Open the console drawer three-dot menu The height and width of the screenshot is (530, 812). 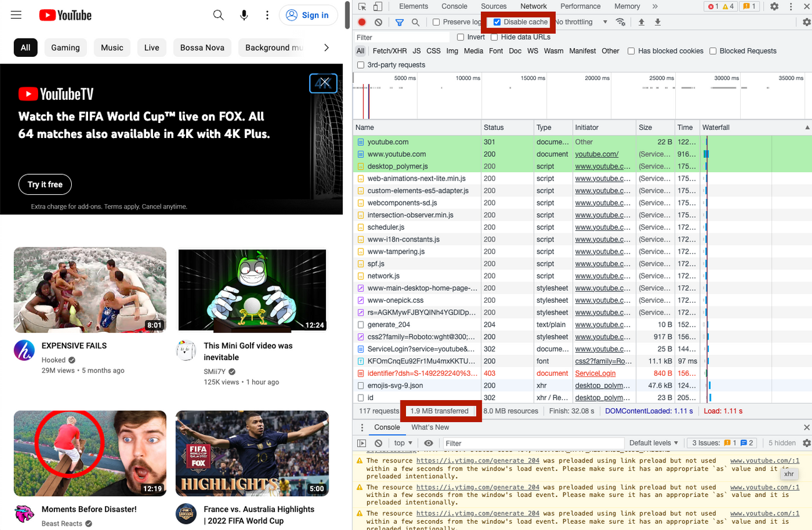click(x=362, y=428)
